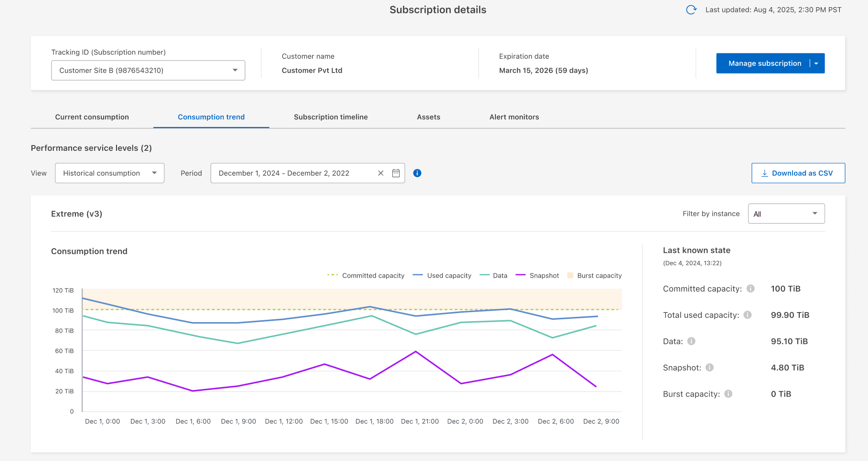Open the calendar picker icon in Period field
This screenshot has height=461, width=868.
(x=396, y=173)
